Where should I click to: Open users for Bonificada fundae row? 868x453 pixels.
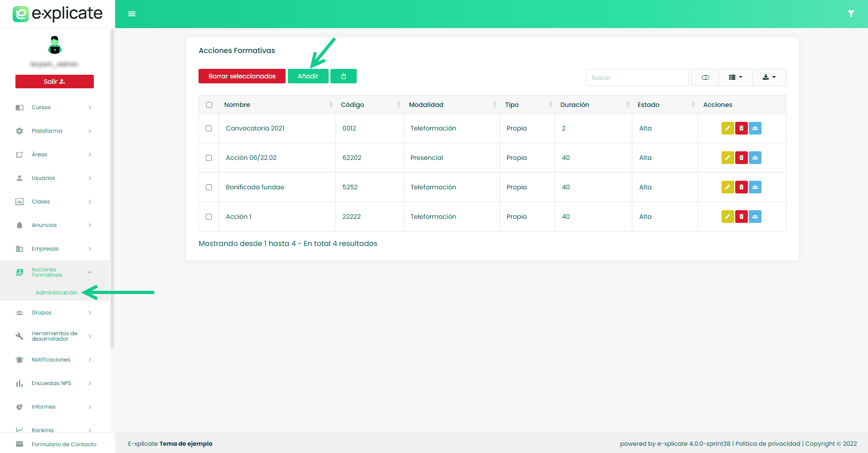click(x=755, y=187)
